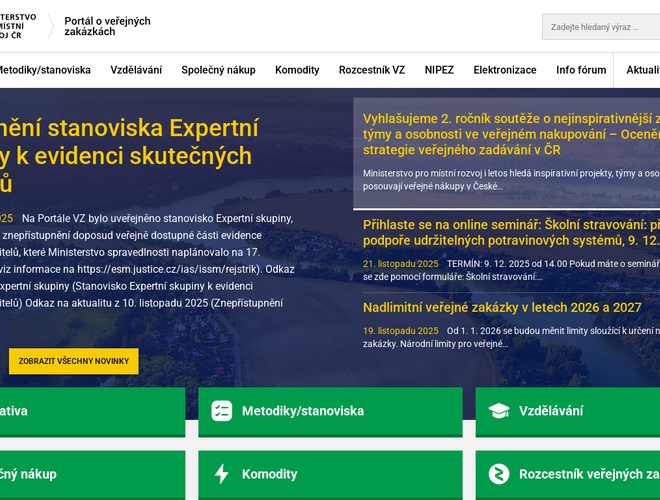This screenshot has width=660, height=500.
Task: Focus the search field in the header
Action: pos(600,26)
